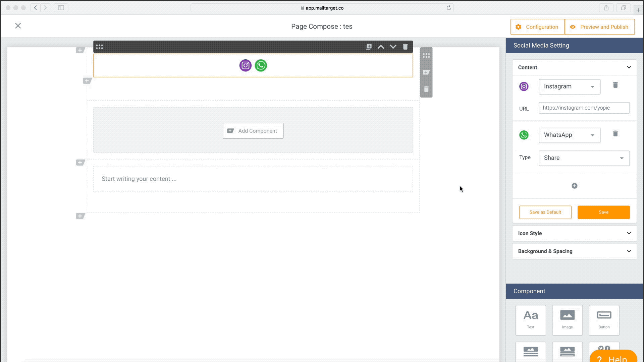Image resolution: width=644 pixels, height=362 pixels.
Task: Collapse the Content section
Action: pos(574,67)
